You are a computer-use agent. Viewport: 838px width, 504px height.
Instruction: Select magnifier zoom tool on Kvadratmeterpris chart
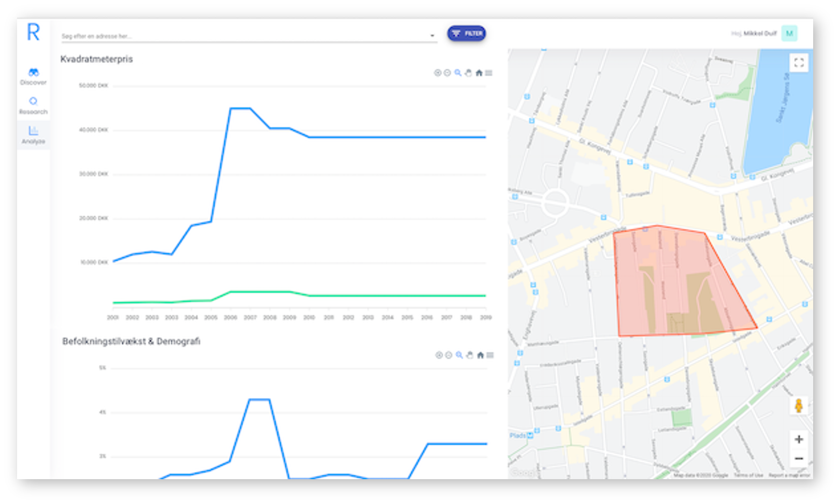[x=458, y=73]
